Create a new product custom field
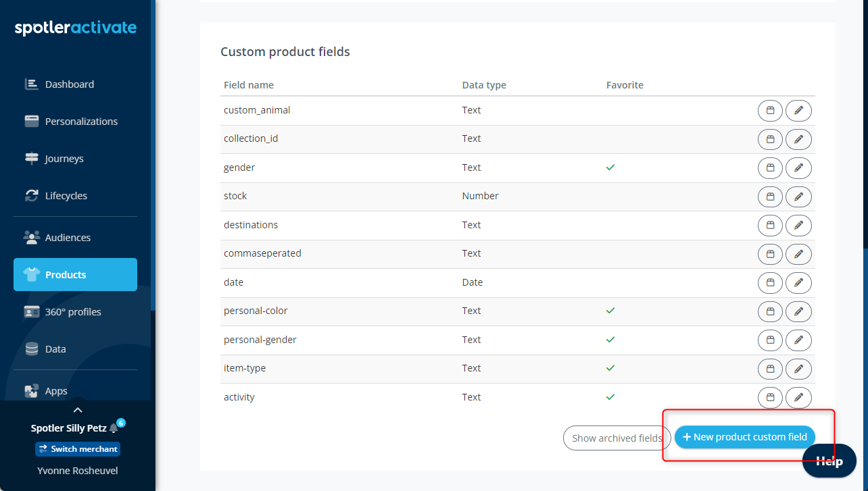868x491 pixels. coord(745,437)
